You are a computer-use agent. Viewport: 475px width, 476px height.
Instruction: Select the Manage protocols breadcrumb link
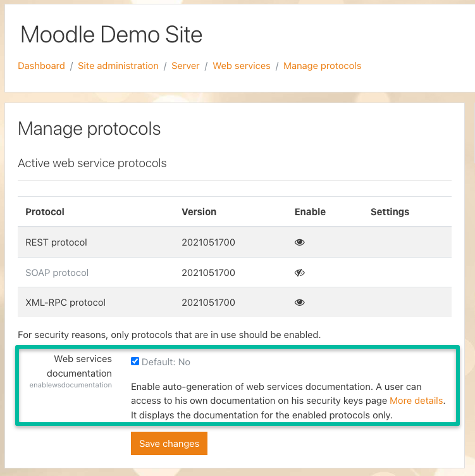coord(322,66)
